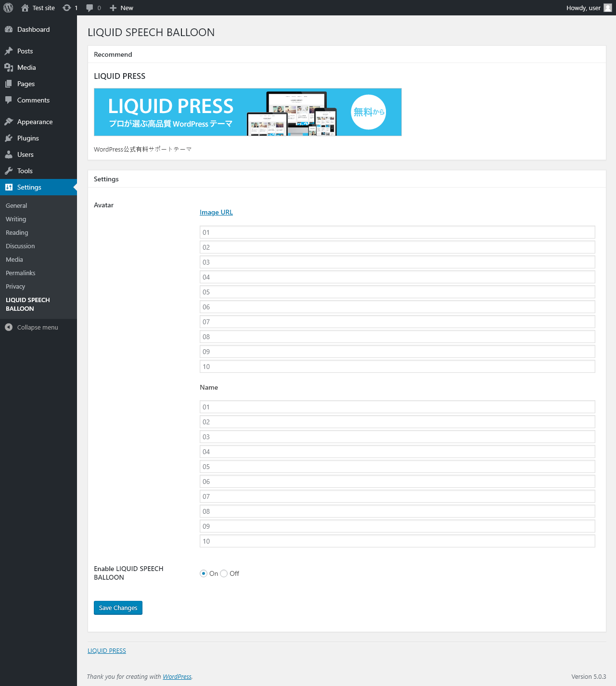Click the WordPress logo icon
This screenshot has height=686, width=616.
(8, 8)
